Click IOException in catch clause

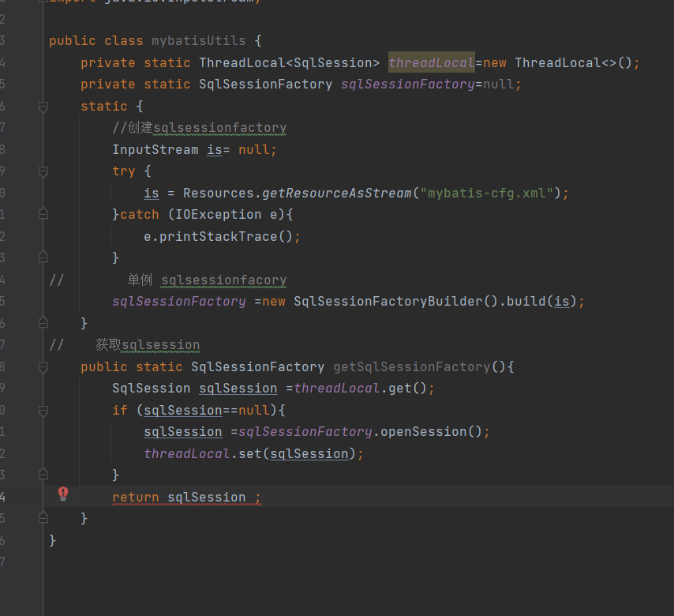pyautogui.click(x=219, y=214)
